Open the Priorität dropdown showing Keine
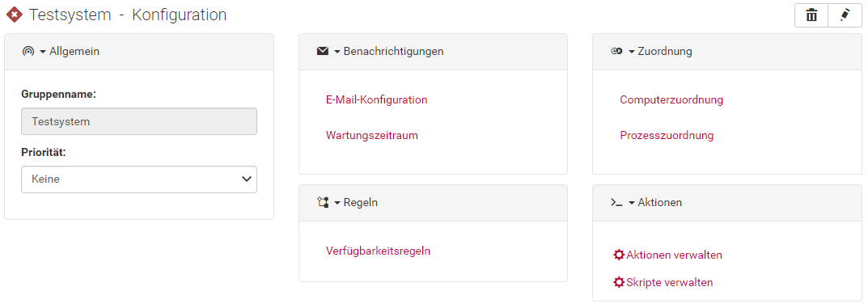 click(139, 179)
